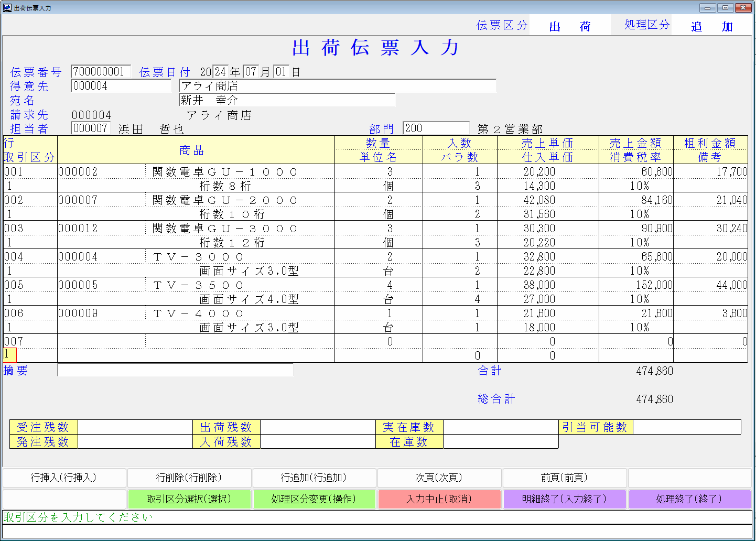Cancel input with 入力中止(取消) button
756x541 pixels.
439,499
